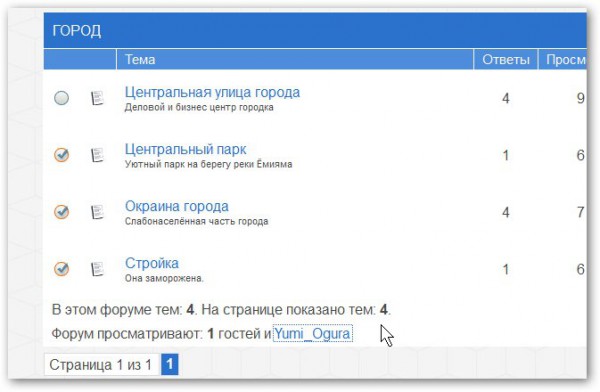Click description Уютный парк на берегу реки Ёмияма
Screen dimensions: 600x392
pos(209,164)
